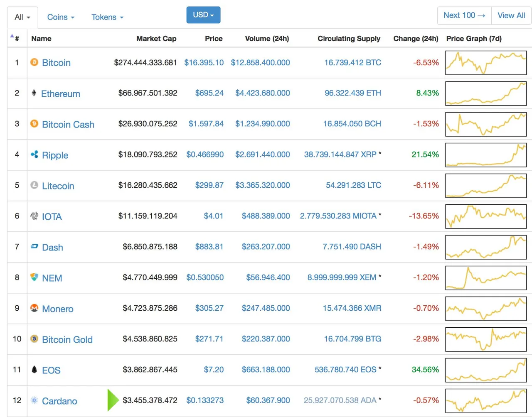This screenshot has height=417, width=532.
Task: Click Ripple change value 21.54%
Action: click(x=425, y=155)
